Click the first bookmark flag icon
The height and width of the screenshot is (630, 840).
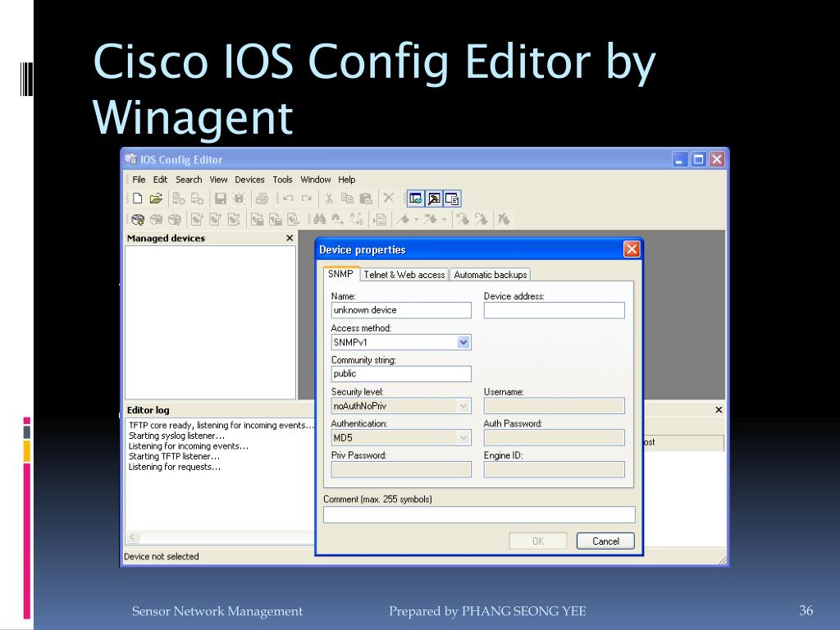click(x=402, y=219)
